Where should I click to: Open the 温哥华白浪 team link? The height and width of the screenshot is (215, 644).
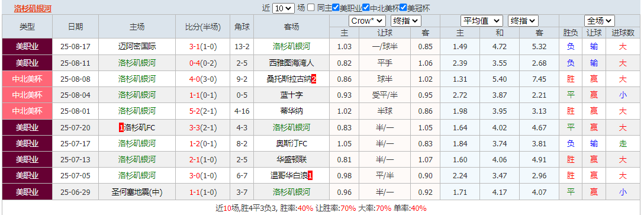point(289,176)
